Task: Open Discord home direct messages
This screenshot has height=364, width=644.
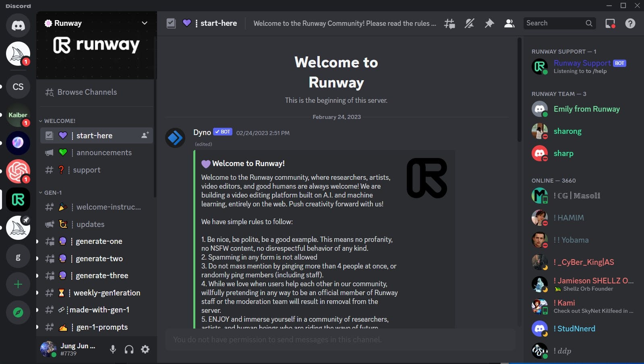Action: [x=18, y=25]
